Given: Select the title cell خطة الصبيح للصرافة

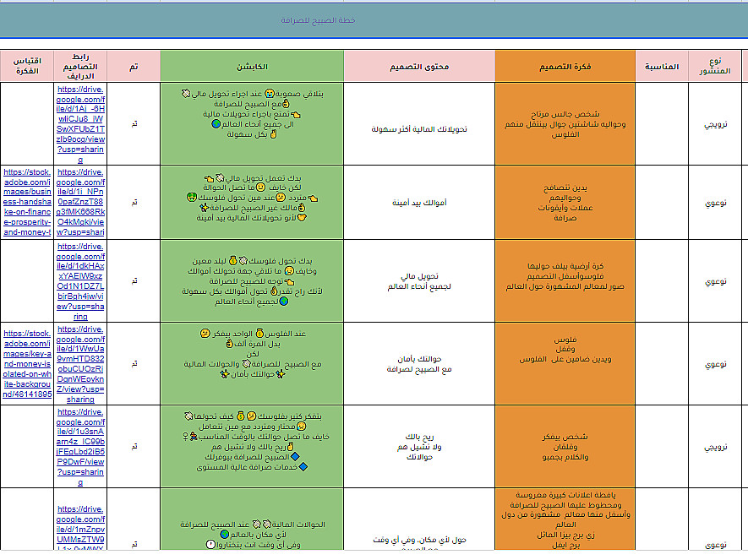Looking at the screenshot, I should pyautogui.click(x=318, y=20).
